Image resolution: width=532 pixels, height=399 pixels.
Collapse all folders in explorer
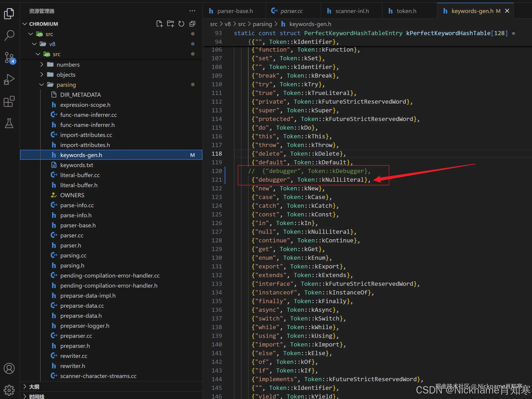tap(192, 24)
